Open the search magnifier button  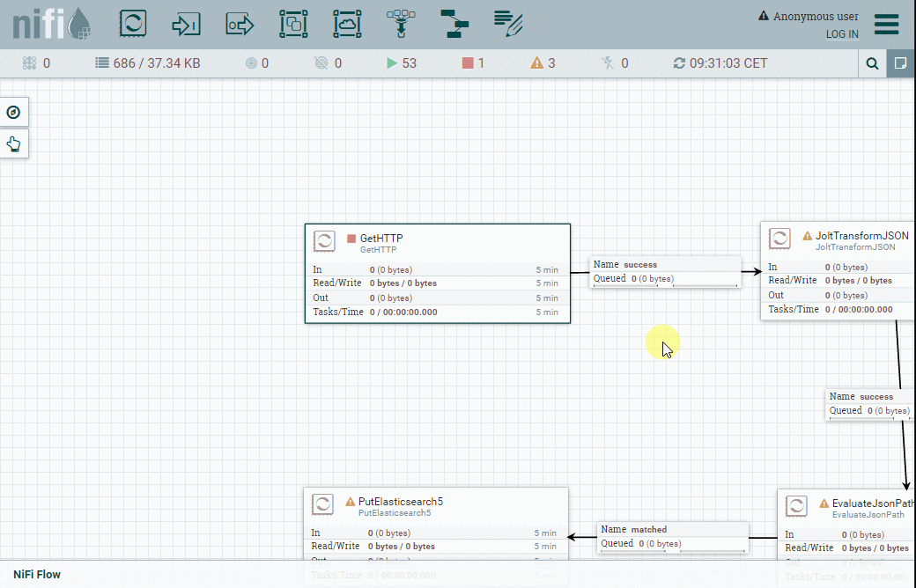pyautogui.click(x=872, y=63)
